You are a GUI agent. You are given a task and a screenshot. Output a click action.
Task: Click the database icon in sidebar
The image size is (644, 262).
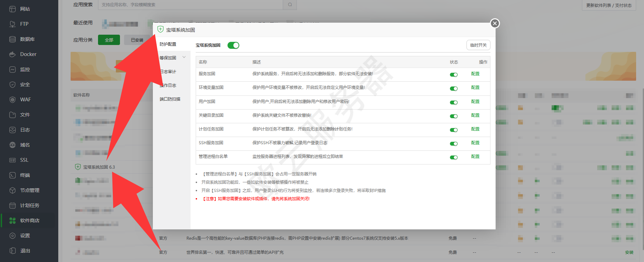[12, 39]
